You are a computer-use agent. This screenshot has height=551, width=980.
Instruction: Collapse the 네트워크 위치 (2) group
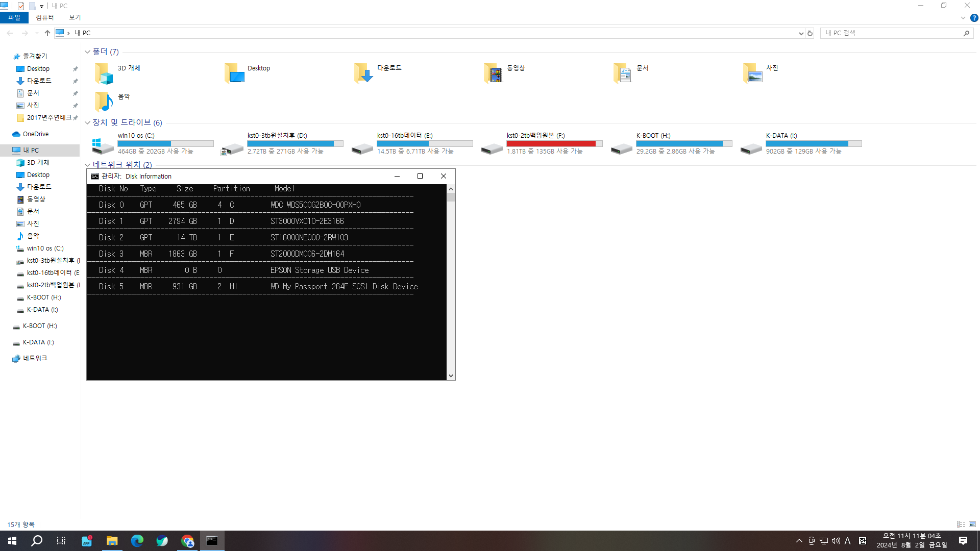coord(87,165)
